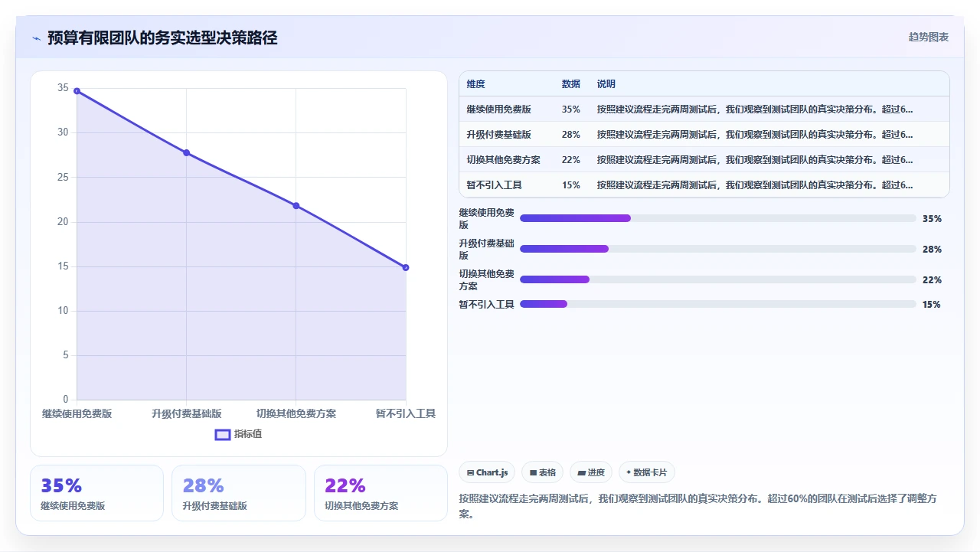Click the 趋势图表 label at top right
Screen dimensions: 980x552
(929, 37)
